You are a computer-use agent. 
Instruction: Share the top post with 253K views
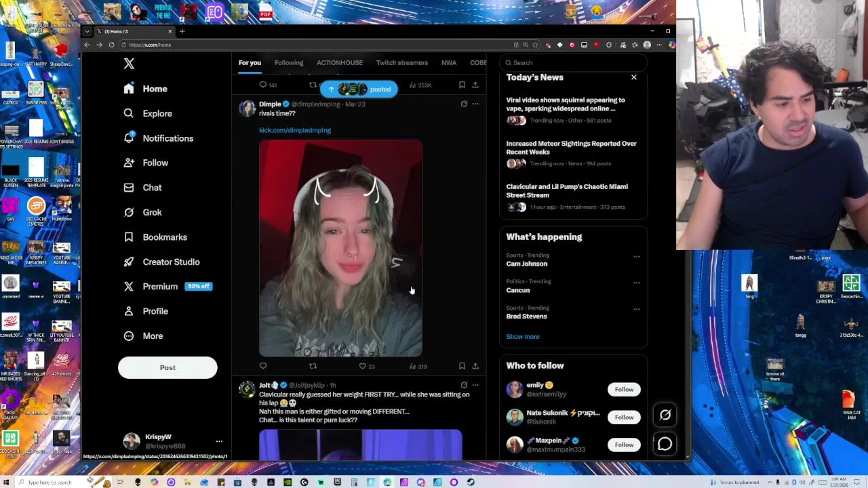pyautogui.click(x=475, y=85)
